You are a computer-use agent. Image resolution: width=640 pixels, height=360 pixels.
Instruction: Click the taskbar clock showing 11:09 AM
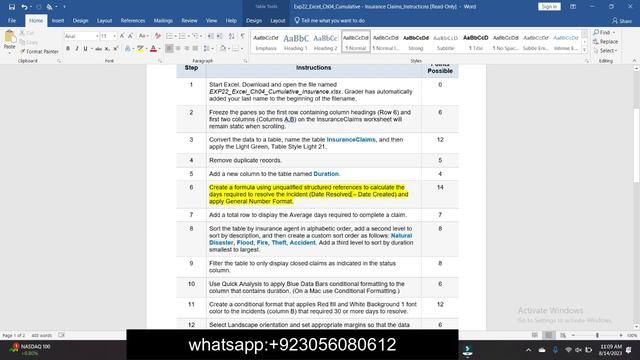tap(611, 349)
